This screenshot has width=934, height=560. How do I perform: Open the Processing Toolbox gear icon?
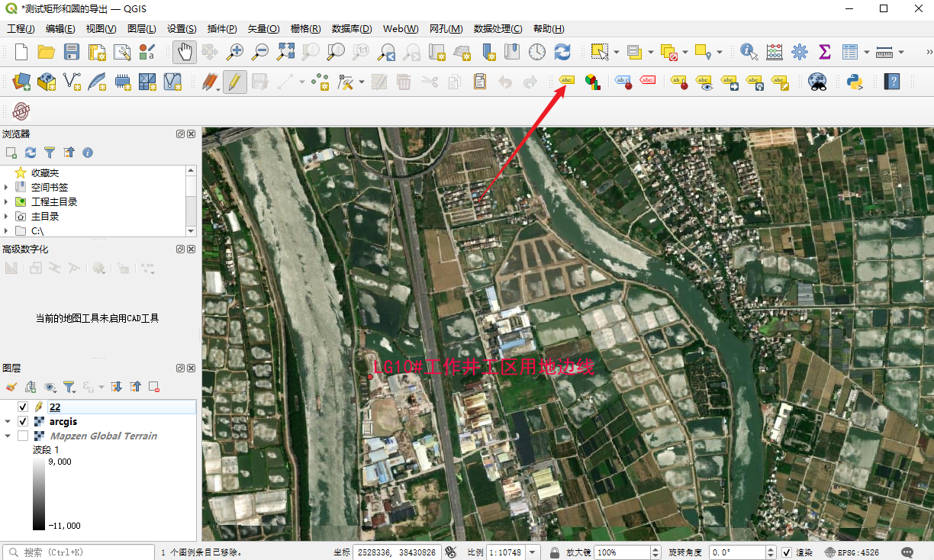click(799, 52)
